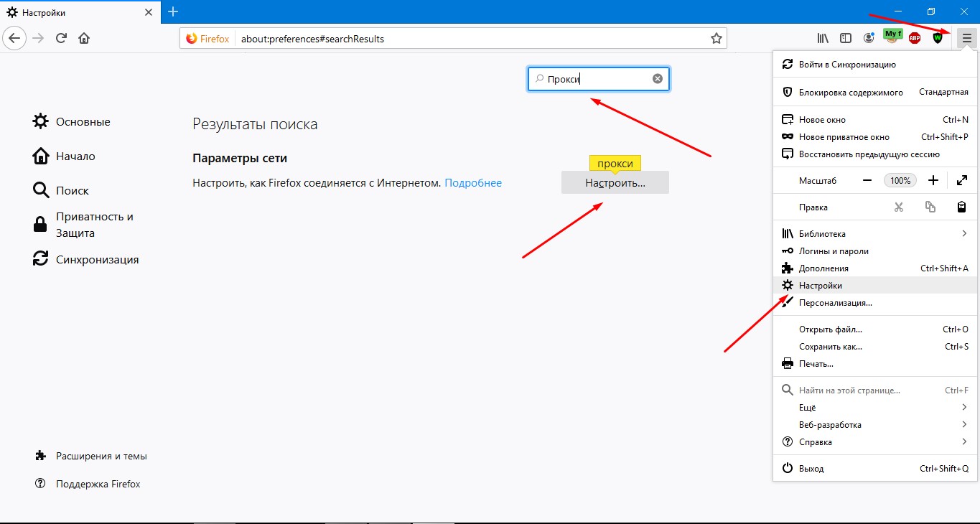
Task: Clear the Прокси search field
Action: click(658, 79)
